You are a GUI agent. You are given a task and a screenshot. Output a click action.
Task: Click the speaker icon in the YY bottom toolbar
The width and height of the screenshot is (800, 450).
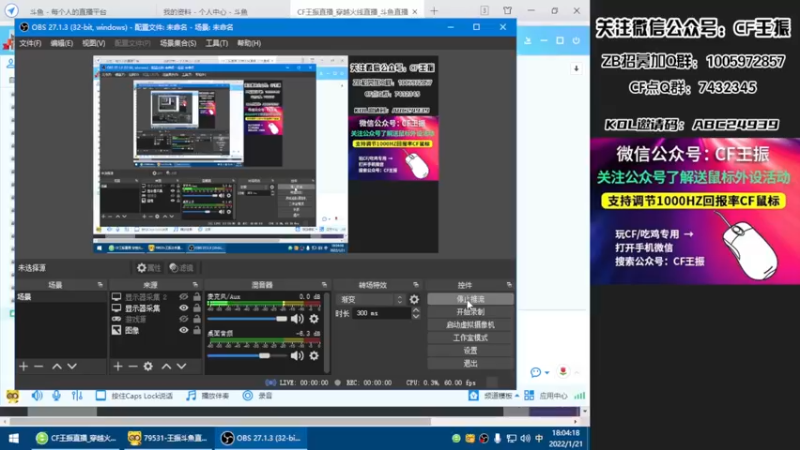37,395
